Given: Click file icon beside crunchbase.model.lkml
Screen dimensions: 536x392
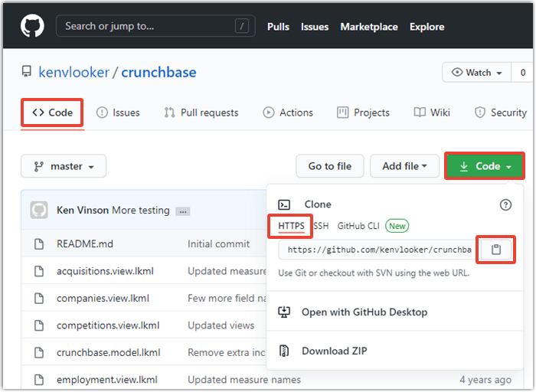Looking at the screenshot, I should [39, 352].
